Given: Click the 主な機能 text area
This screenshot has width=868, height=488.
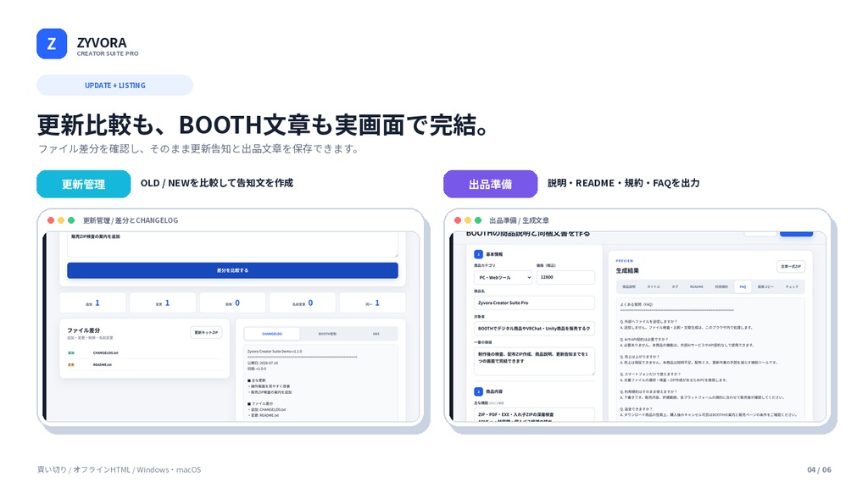Looking at the screenshot, I should (534, 414).
